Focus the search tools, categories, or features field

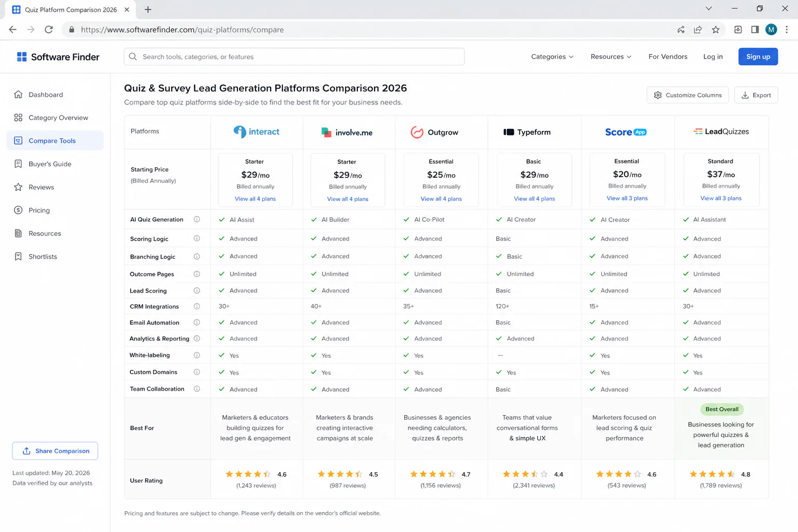pos(294,57)
